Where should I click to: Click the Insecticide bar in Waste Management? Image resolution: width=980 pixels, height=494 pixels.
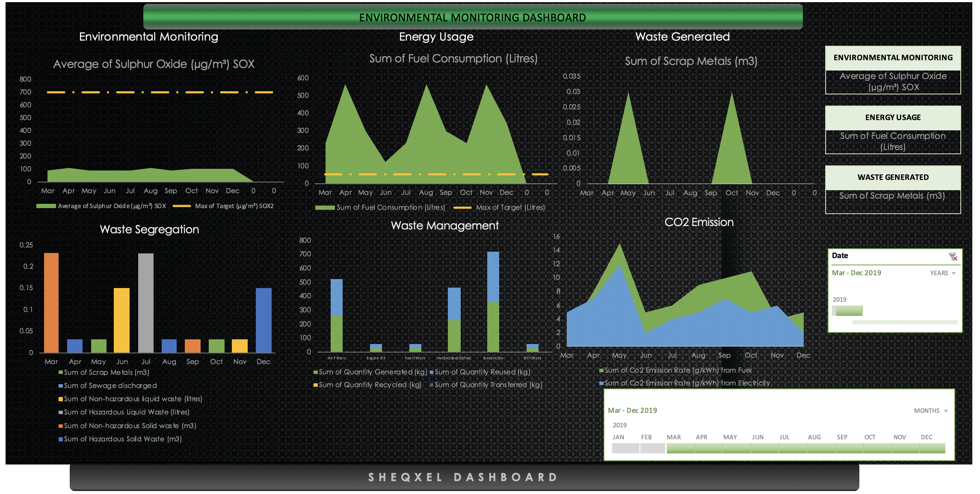pos(493,302)
